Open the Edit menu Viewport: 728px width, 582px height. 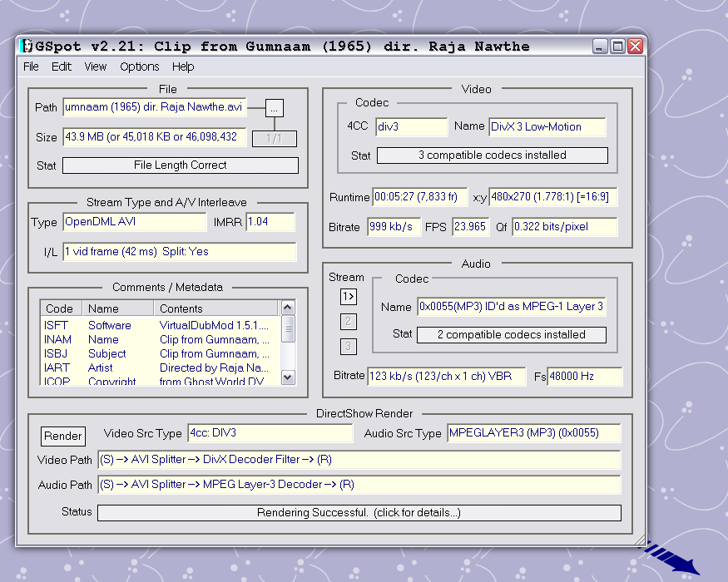pos(62,67)
